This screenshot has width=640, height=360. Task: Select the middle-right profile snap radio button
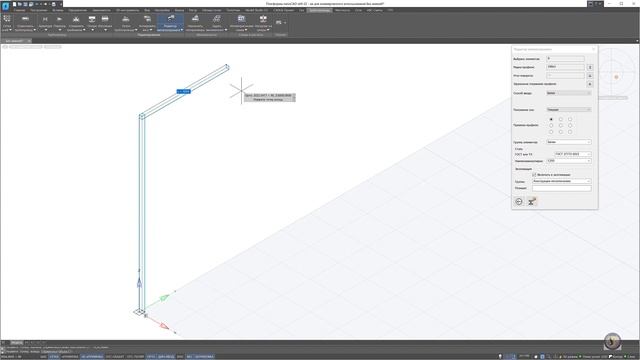(570, 125)
